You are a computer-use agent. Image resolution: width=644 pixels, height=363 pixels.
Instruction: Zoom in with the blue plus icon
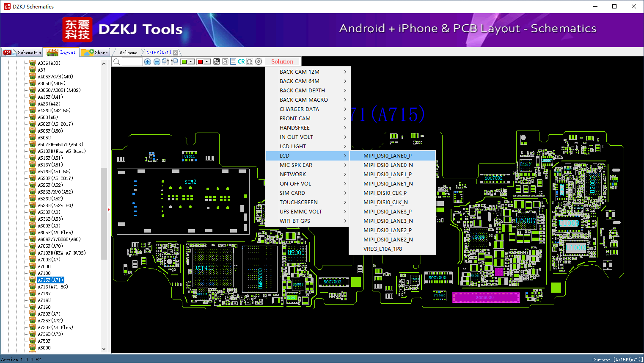148,62
